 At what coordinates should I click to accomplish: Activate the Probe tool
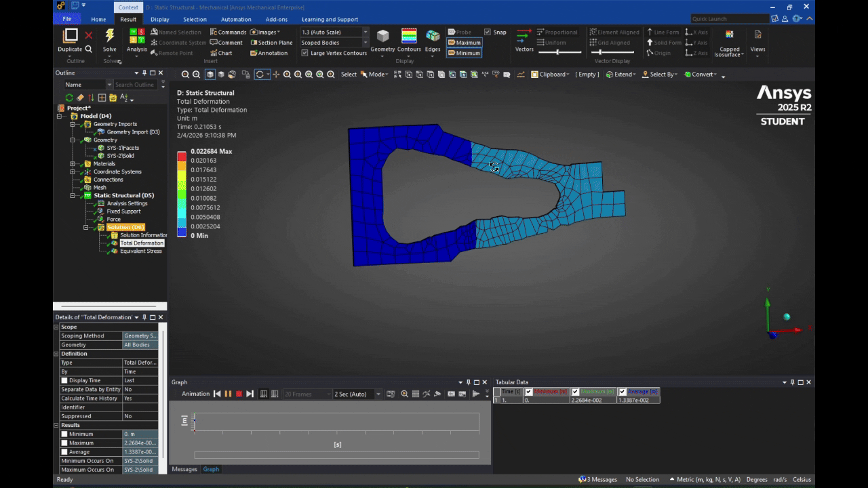[x=459, y=32]
